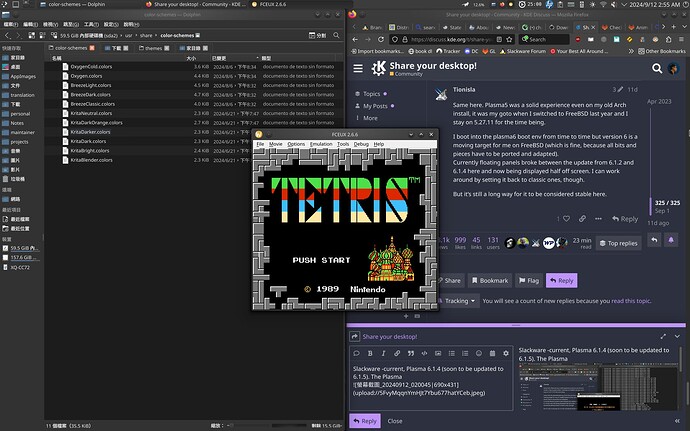Insert blockquote using the quote icon in composer
The width and height of the screenshot is (690, 431).
pos(411,354)
